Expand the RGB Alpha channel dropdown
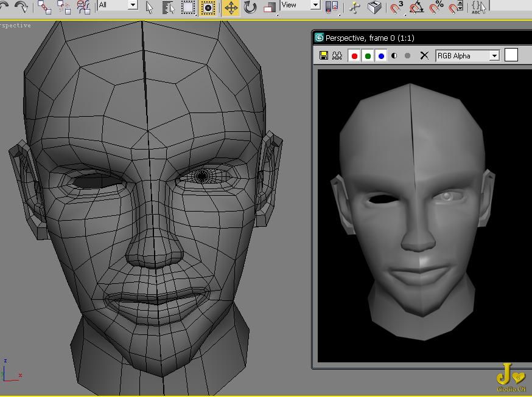 (x=494, y=56)
